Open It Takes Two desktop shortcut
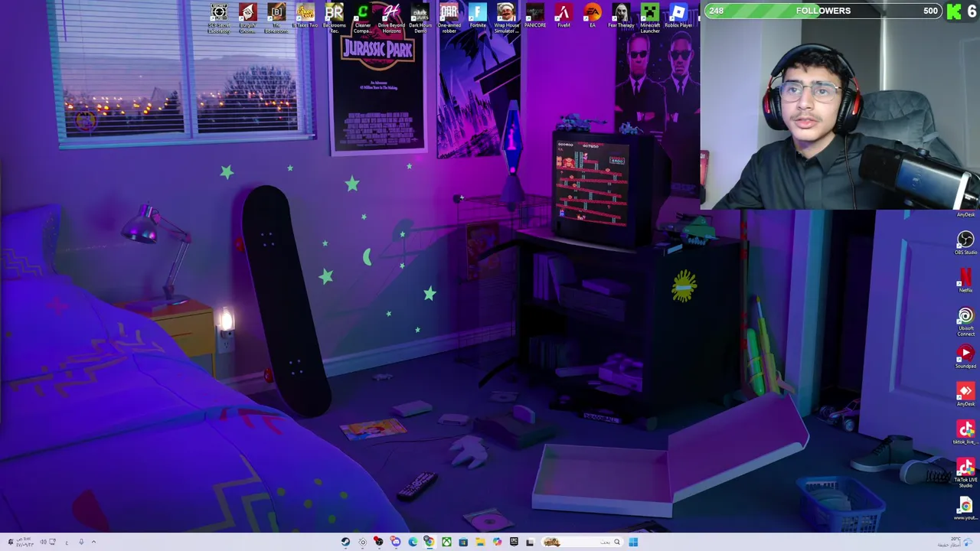 (305, 16)
